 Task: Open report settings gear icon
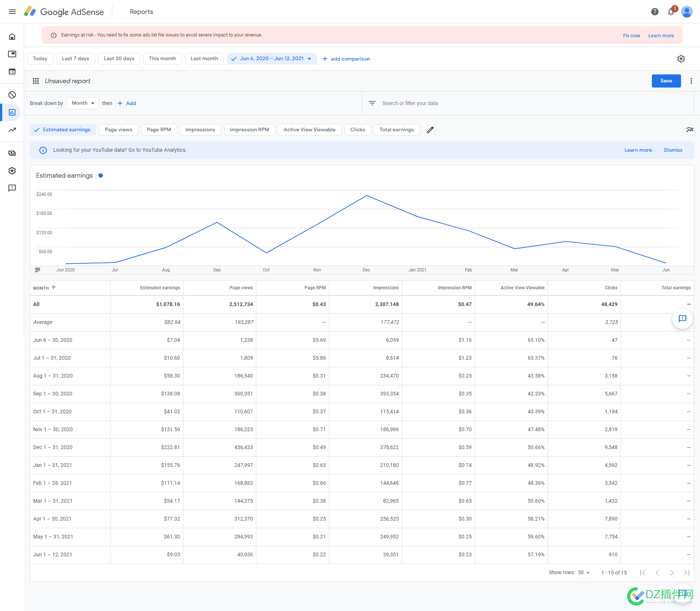point(681,59)
